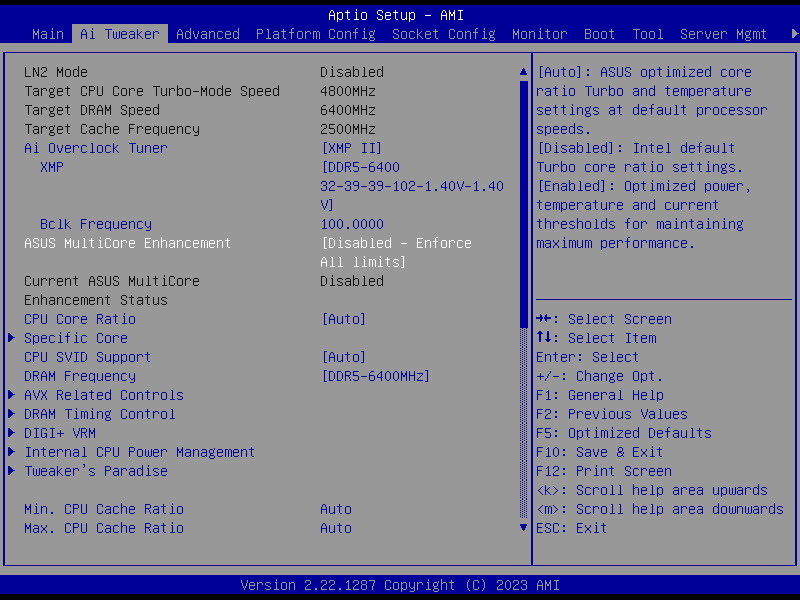Click the Target Cache Frequency label
This screenshot has height=600, width=800.
coord(112,129)
